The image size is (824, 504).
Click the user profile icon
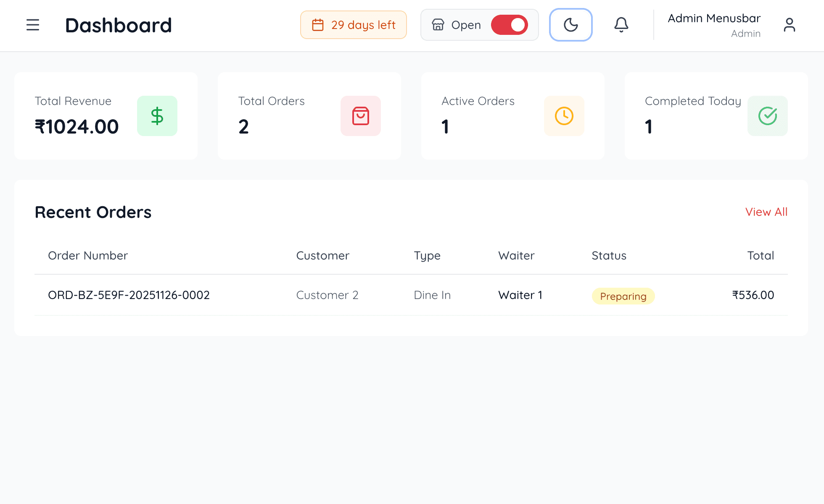click(790, 25)
